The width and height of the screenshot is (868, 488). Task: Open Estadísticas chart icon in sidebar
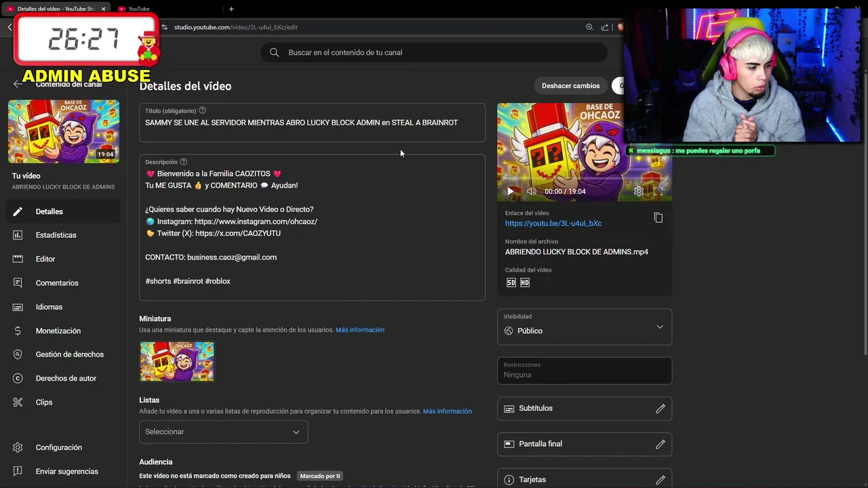click(x=18, y=235)
